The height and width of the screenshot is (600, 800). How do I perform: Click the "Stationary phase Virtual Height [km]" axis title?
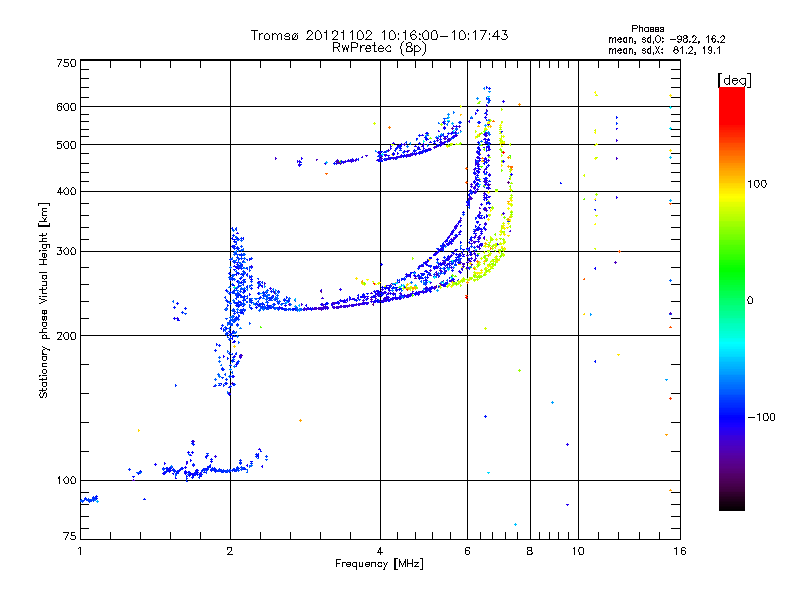click(x=44, y=300)
